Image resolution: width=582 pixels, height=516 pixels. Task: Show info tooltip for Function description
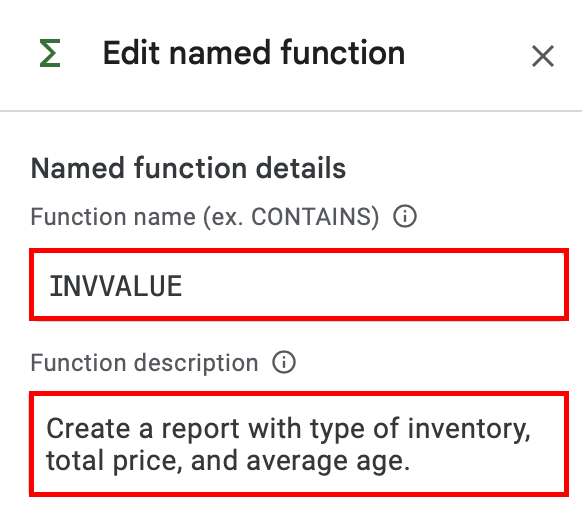click(284, 362)
